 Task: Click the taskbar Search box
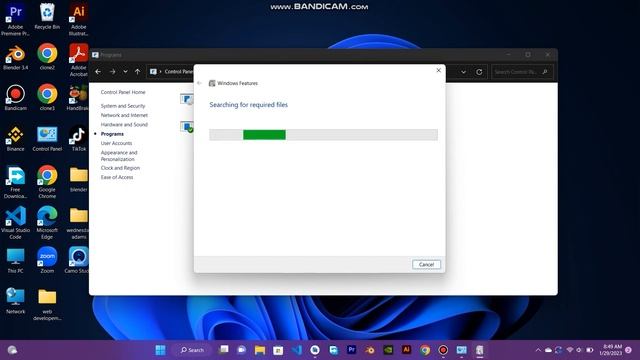192,350
